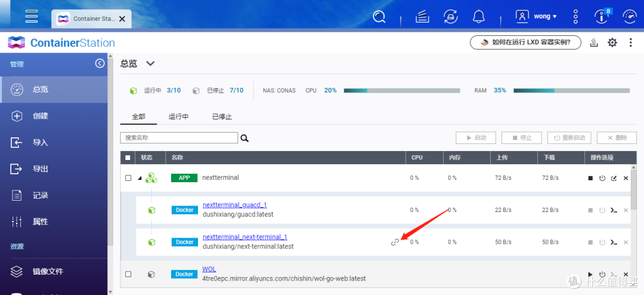Switch to the 运行中 tab
The width and height of the screenshot is (644, 295).
tap(178, 116)
